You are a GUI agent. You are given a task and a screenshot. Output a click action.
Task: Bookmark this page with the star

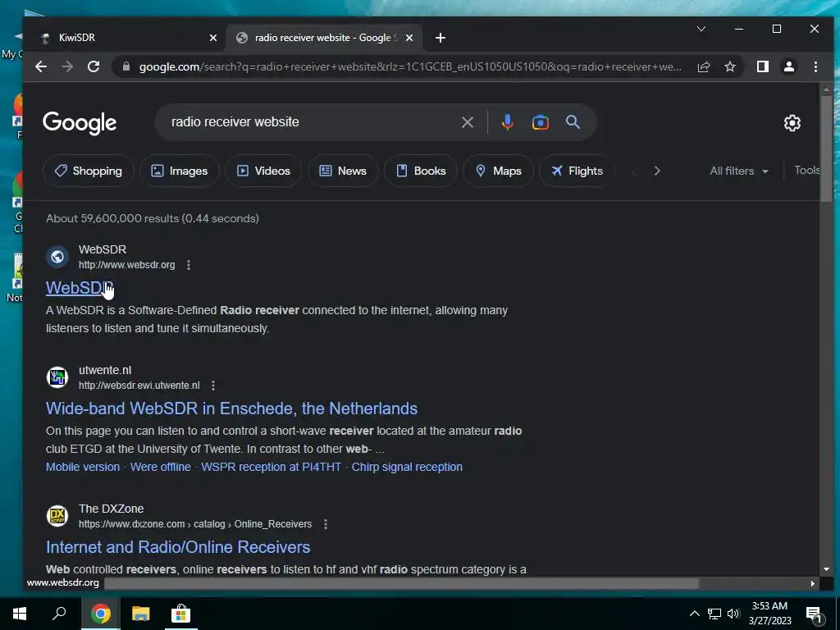[x=729, y=66]
